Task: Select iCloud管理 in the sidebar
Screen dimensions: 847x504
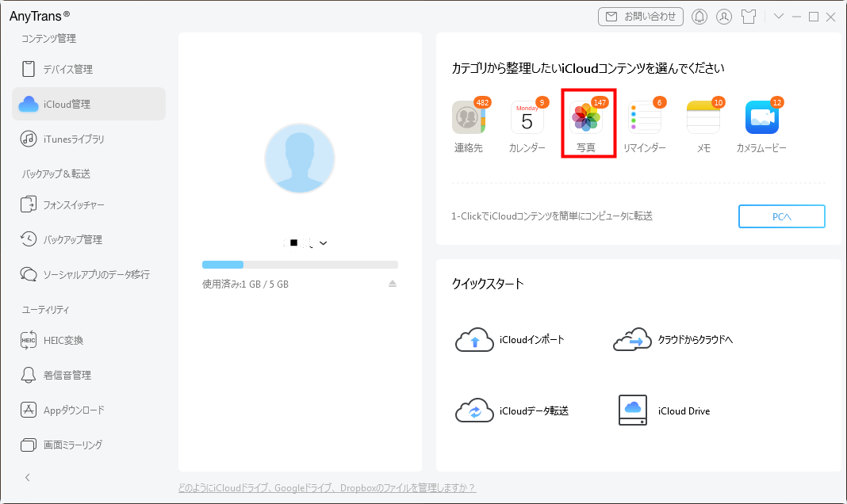Action: click(x=89, y=104)
